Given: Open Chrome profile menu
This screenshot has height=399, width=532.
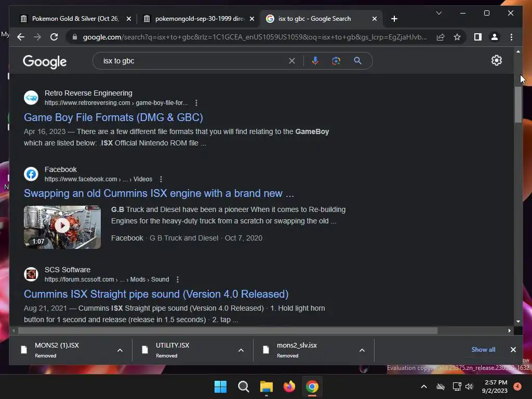Looking at the screenshot, I should pos(495,37).
